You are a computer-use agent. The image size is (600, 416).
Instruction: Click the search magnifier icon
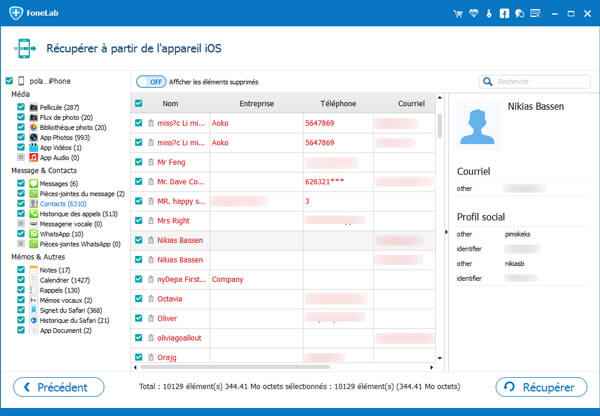coord(488,82)
